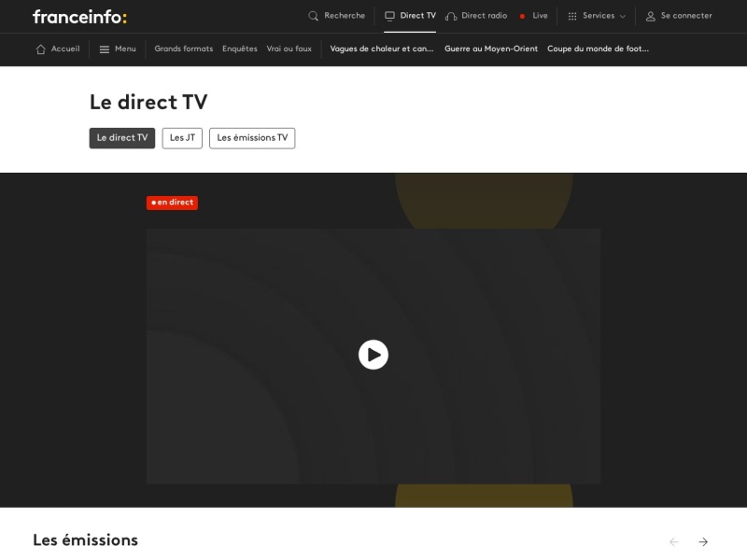Click the headphones radio icon
747x560 pixels.
pyautogui.click(x=451, y=16)
